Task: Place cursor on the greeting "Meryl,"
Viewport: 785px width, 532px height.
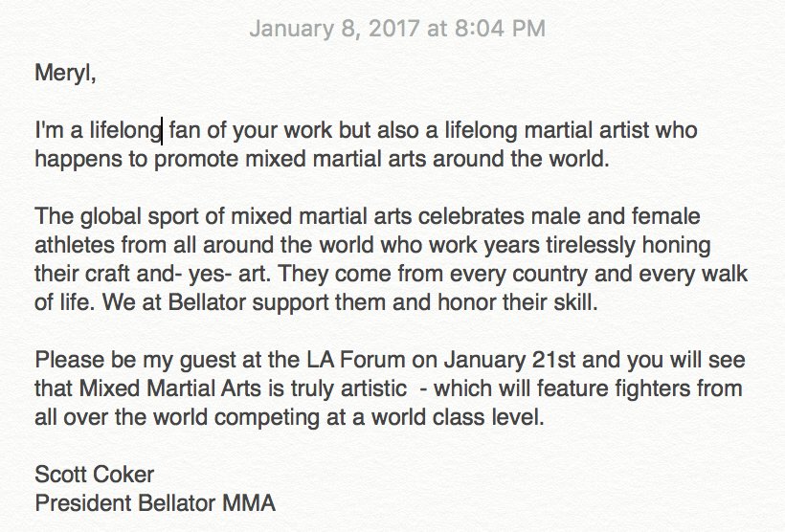Action: 65,74
